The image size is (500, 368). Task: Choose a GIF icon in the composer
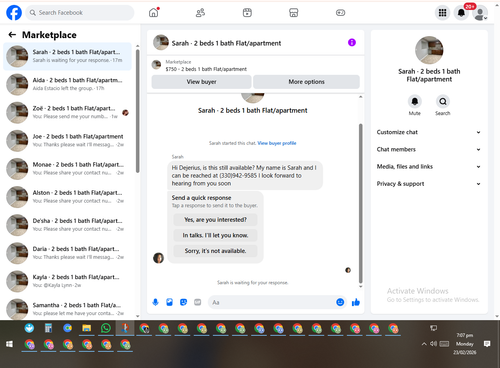198,302
